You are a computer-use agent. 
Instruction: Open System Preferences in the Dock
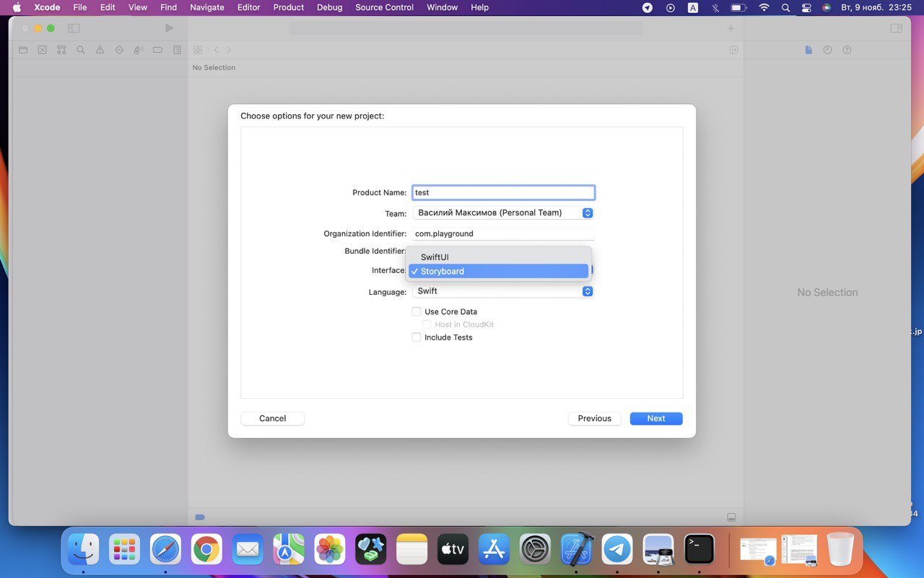(536, 550)
